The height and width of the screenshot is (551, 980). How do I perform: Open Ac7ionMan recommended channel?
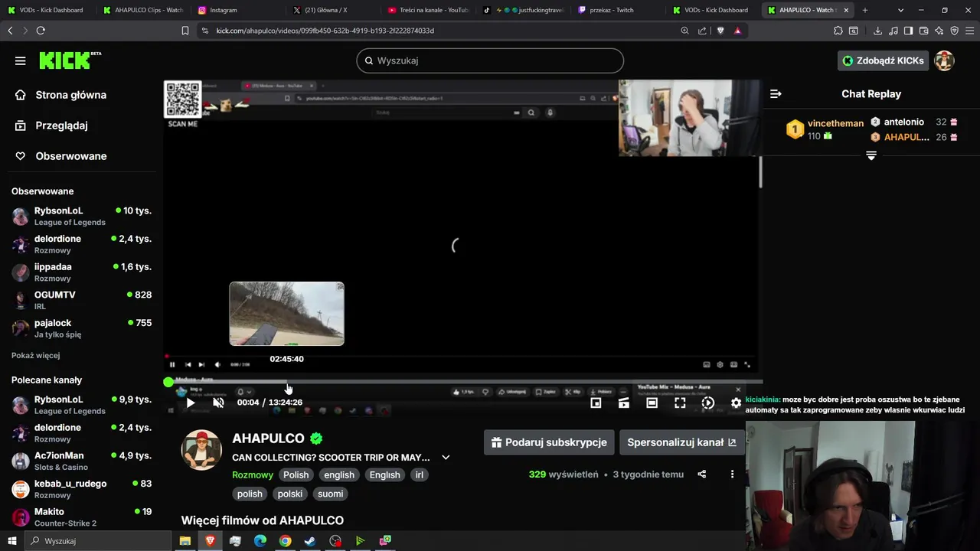coord(82,461)
